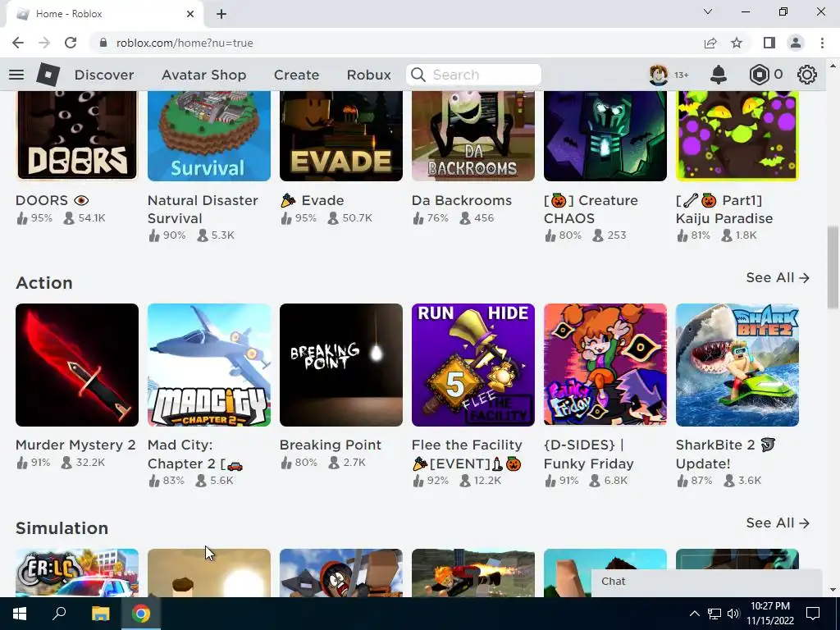Image resolution: width=840 pixels, height=630 pixels.
Task: Open Flee the Facility thumbnail
Action: point(473,365)
